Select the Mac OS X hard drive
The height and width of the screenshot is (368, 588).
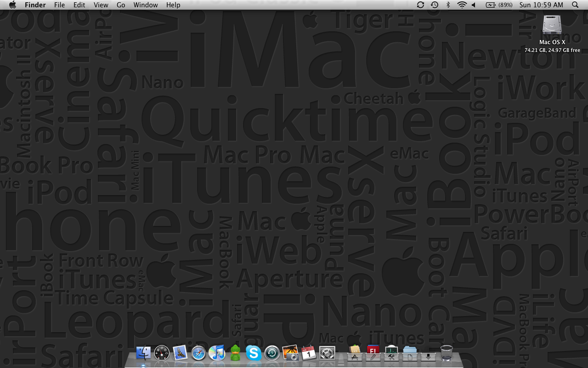coord(552,25)
